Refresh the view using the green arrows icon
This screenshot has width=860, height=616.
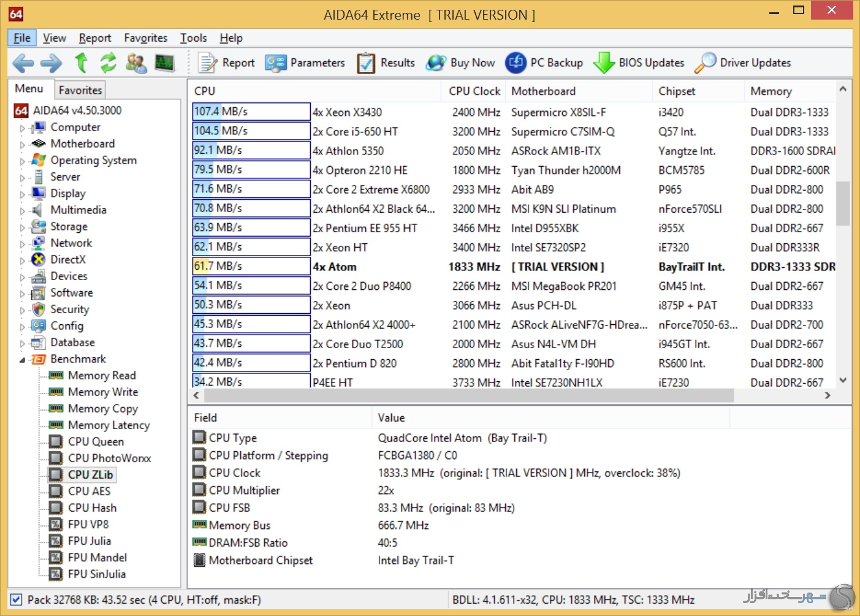click(x=108, y=63)
